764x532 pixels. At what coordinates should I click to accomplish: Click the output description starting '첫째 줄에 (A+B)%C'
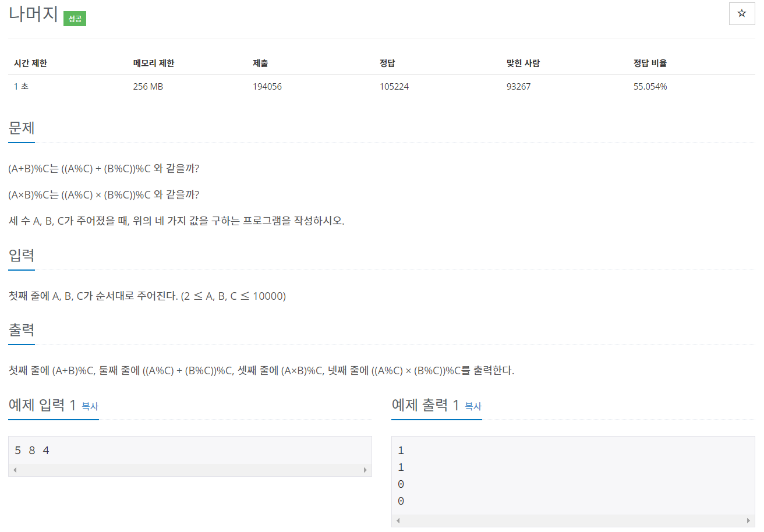pos(261,370)
